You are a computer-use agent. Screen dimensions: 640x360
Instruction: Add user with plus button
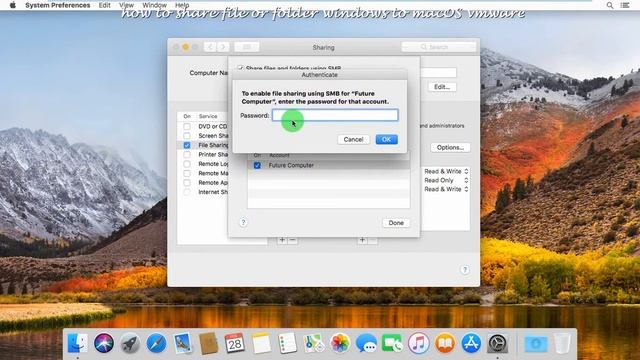tap(362, 240)
